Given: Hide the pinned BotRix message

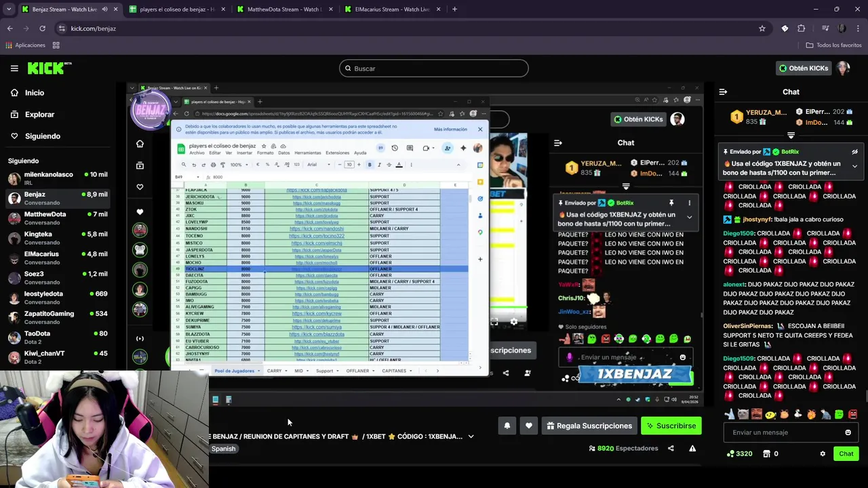Looking at the screenshot, I should click(854, 152).
